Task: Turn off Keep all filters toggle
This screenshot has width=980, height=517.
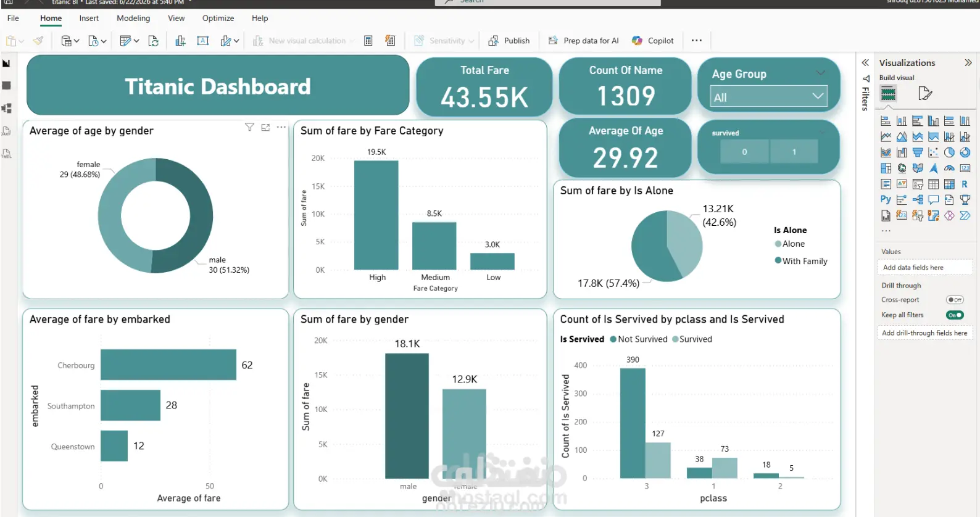Action: 955,315
